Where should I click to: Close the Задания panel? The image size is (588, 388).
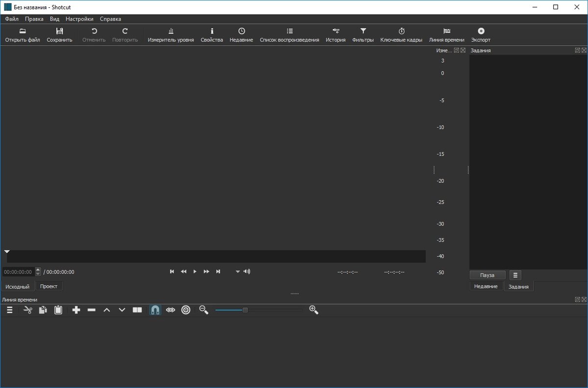[584, 50]
